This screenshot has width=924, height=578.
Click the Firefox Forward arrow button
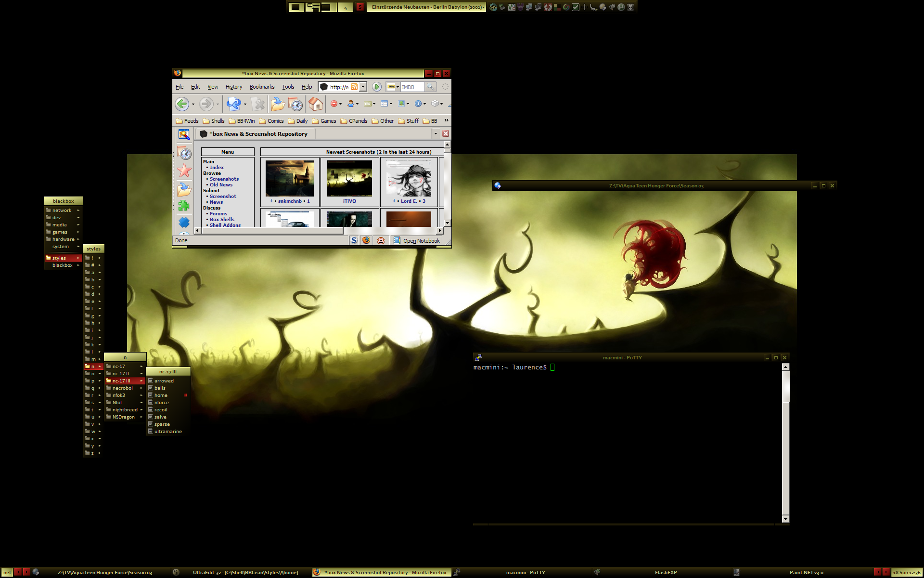[x=206, y=104]
